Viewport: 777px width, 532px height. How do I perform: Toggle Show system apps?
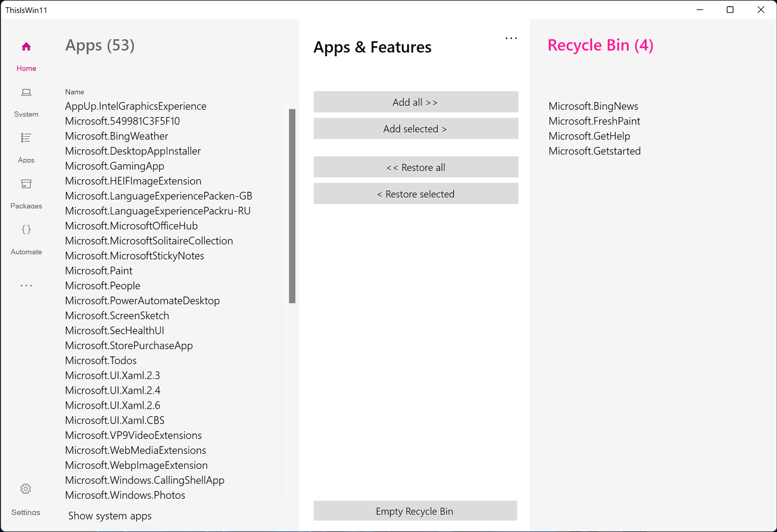coord(110,516)
